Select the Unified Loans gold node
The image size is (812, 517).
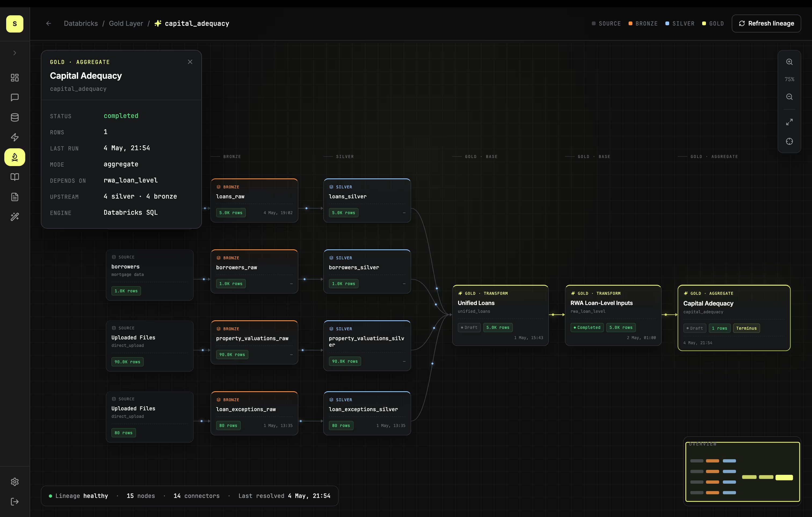coord(500,315)
